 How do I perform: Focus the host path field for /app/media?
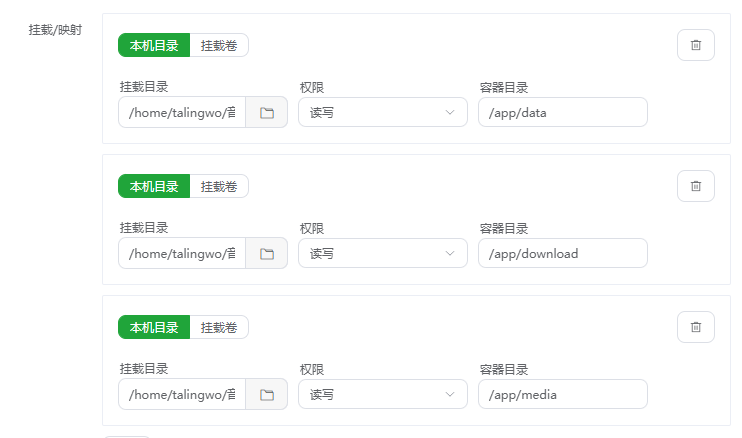(x=183, y=395)
